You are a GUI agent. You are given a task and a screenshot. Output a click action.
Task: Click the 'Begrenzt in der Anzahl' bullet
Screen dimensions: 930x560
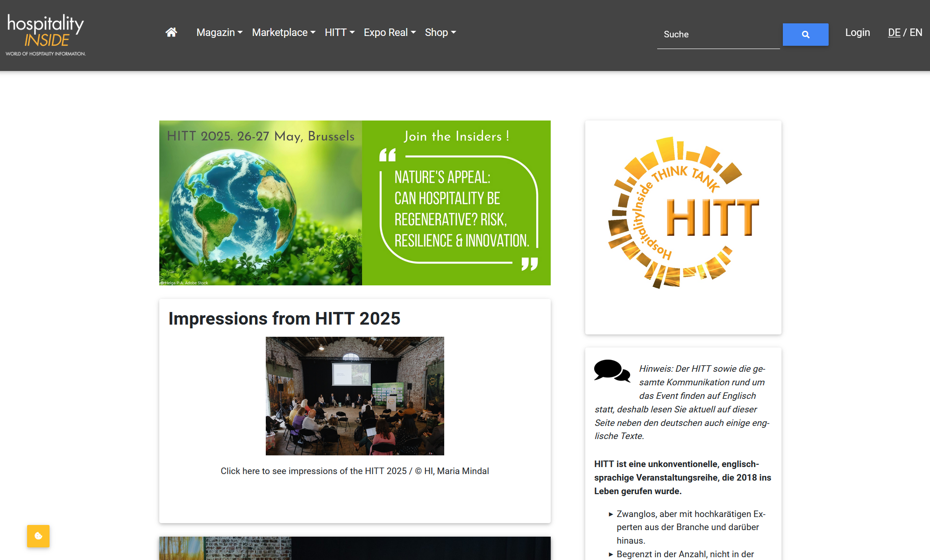click(x=685, y=554)
